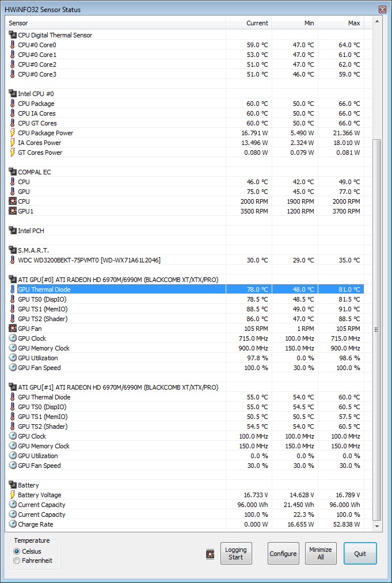This screenshot has width=392, height=583.
Task: Click lightning icon beside IA Cores Power
Action: coord(13,143)
